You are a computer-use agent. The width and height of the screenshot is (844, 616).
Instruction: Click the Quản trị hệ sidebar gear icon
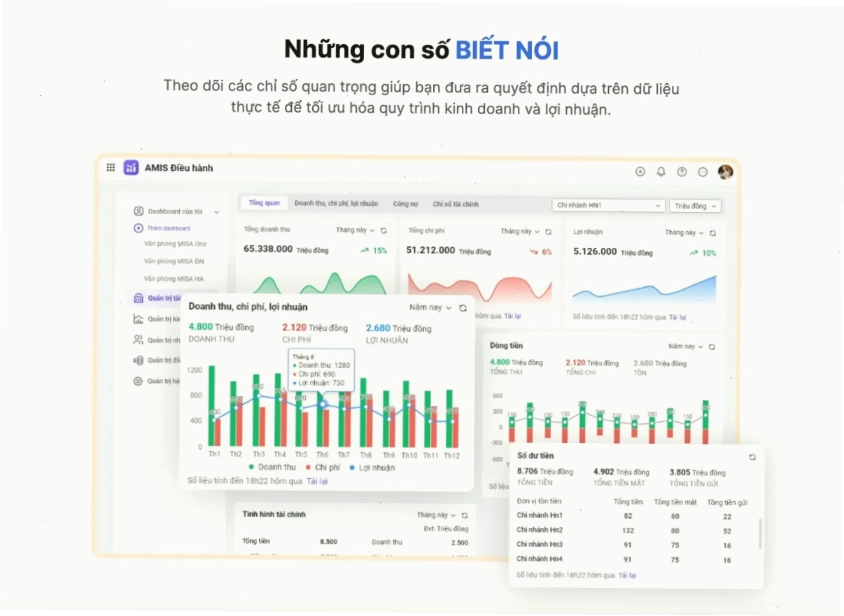pyautogui.click(x=138, y=381)
